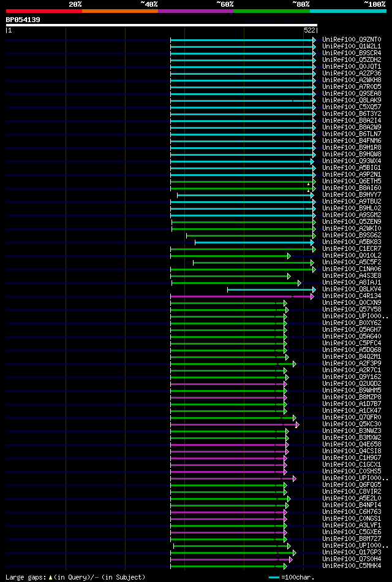Select the UniRef100_Q9SEA8 label
Viewport: 392px width, 582px height.
pyautogui.click(x=352, y=94)
